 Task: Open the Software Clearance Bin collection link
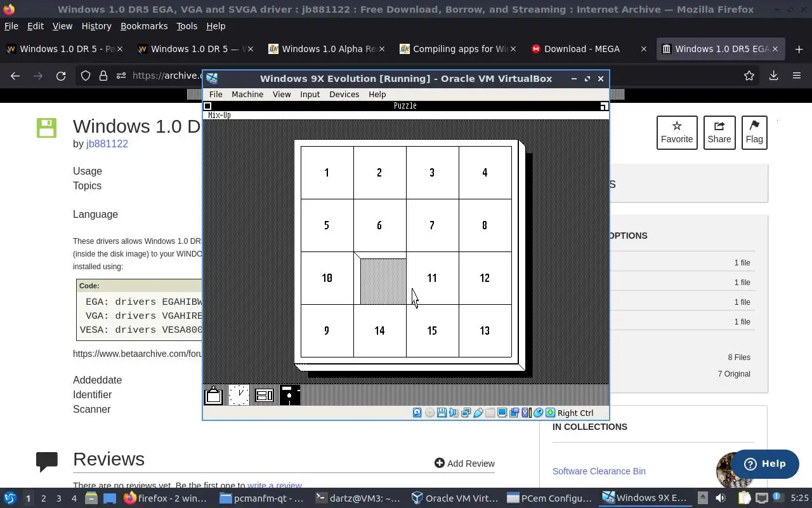pyautogui.click(x=599, y=471)
